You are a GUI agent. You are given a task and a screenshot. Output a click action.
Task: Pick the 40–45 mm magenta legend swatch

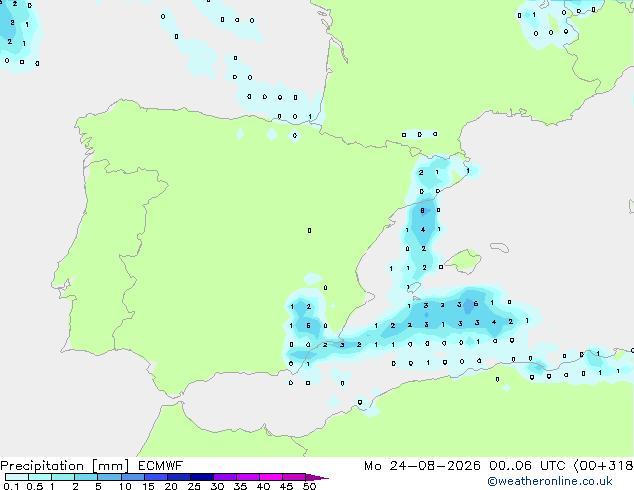(x=271, y=477)
